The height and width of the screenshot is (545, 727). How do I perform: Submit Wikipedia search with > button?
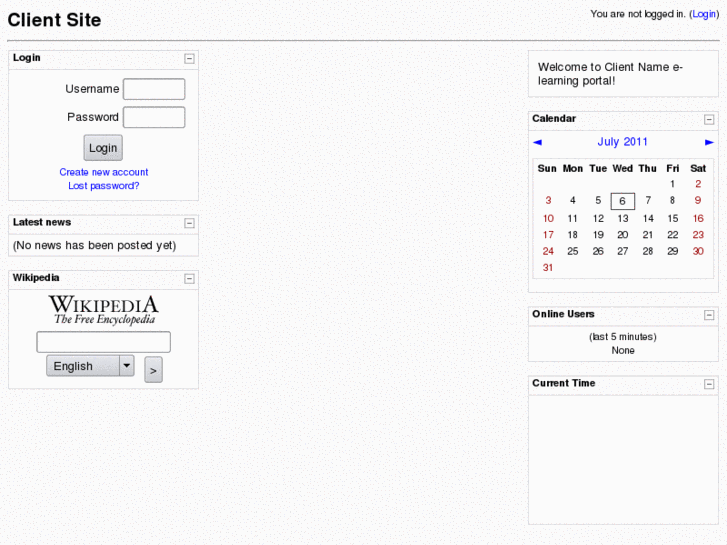click(153, 370)
